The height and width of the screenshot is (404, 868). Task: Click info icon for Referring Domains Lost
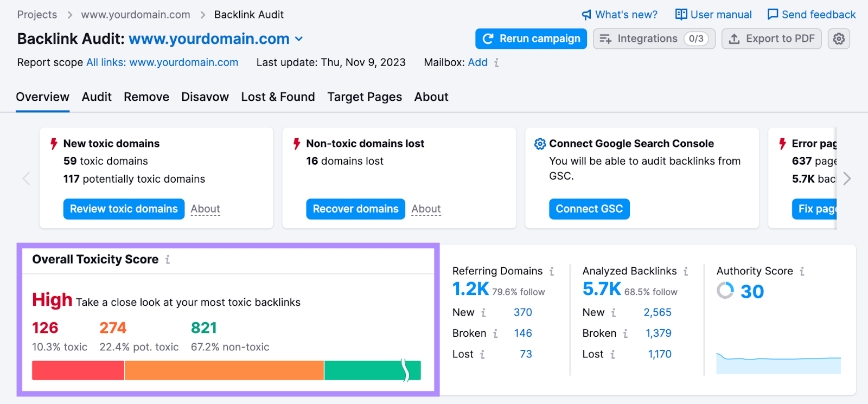482,355
